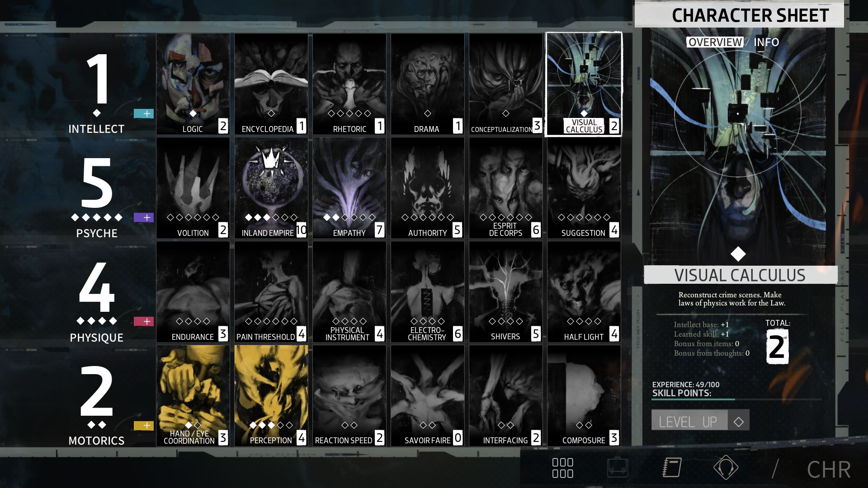Click the plus button for Motorics
868x488 pixels.
tap(146, 425)
